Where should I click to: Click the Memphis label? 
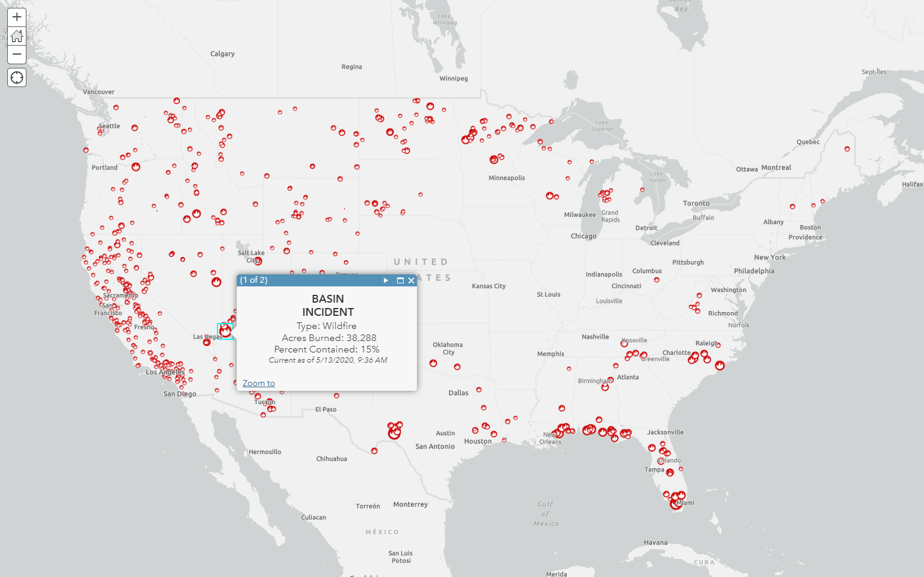[551, 354]
